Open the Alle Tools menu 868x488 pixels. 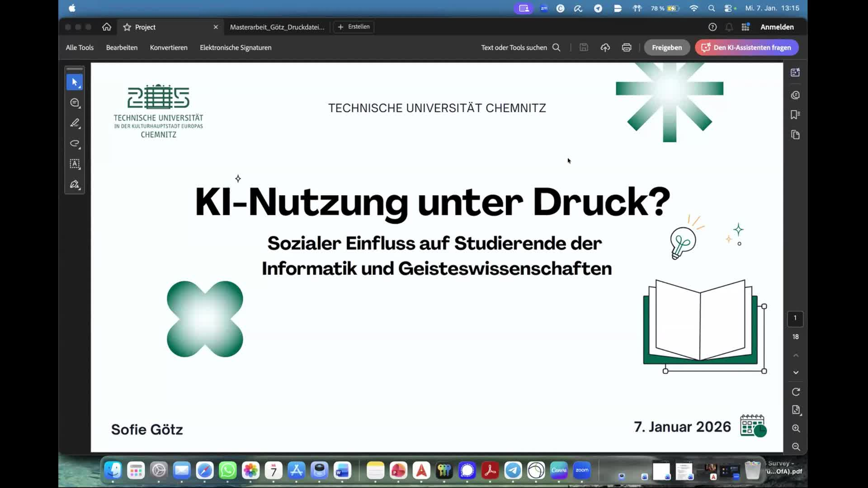80,47
